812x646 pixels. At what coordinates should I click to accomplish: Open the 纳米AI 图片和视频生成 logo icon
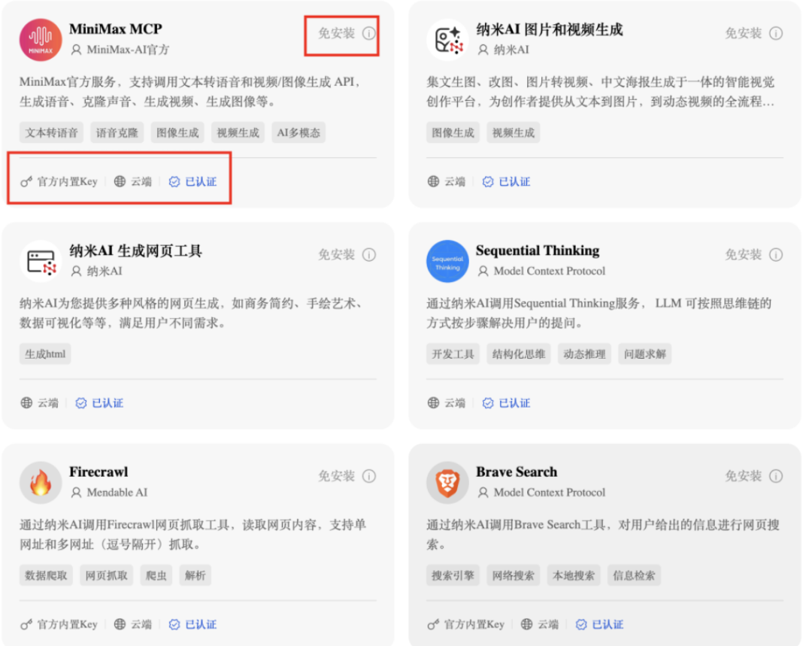(447, 40)
